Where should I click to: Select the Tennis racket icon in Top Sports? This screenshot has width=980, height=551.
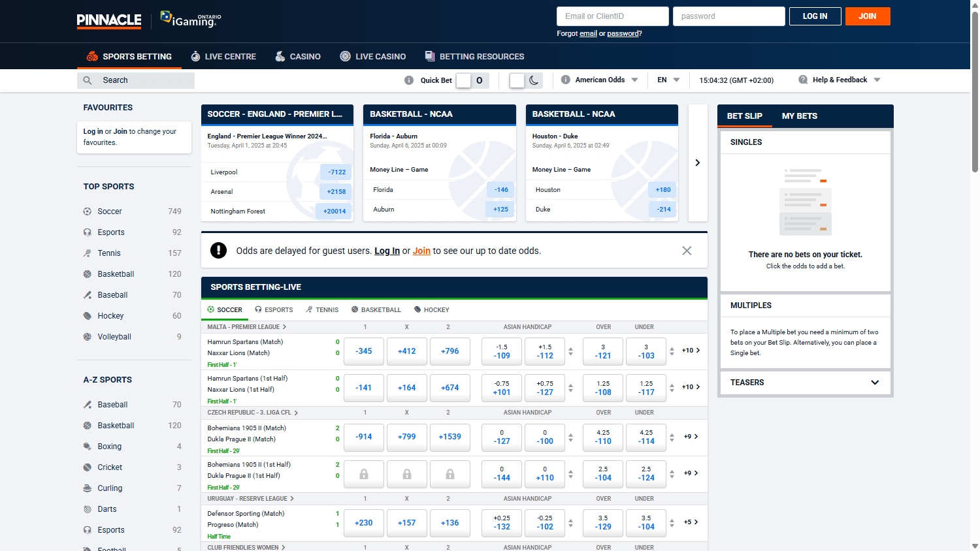(86, 253)
